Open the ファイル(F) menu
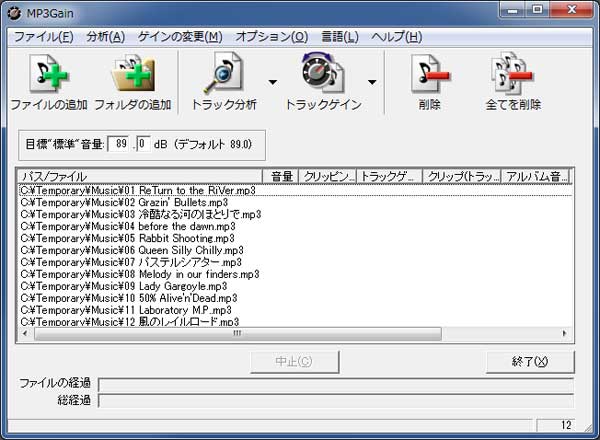Image resolution: width=600 pixels, height=440 pixels. (x=44, y=37)
